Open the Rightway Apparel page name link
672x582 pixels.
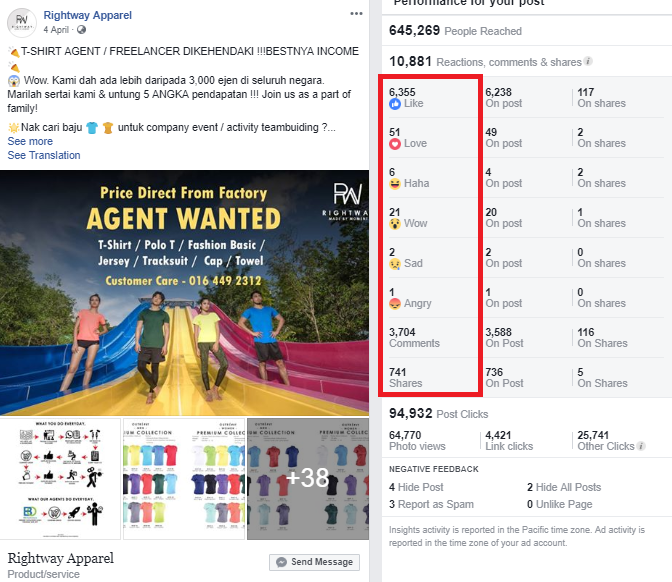point(87,15)
